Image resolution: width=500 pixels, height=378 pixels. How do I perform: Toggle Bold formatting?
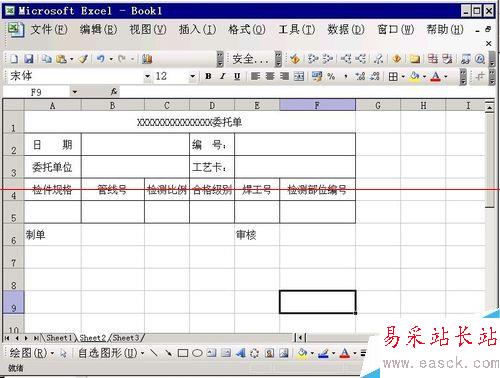pyautogui.click(x=208, y=76)
